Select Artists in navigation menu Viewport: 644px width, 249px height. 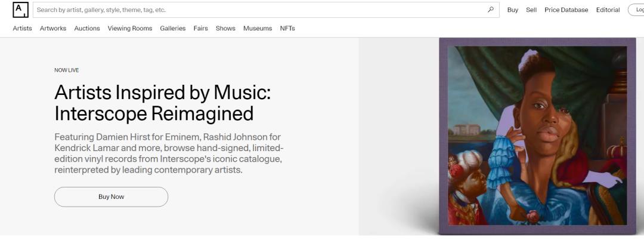pos(22,28)
